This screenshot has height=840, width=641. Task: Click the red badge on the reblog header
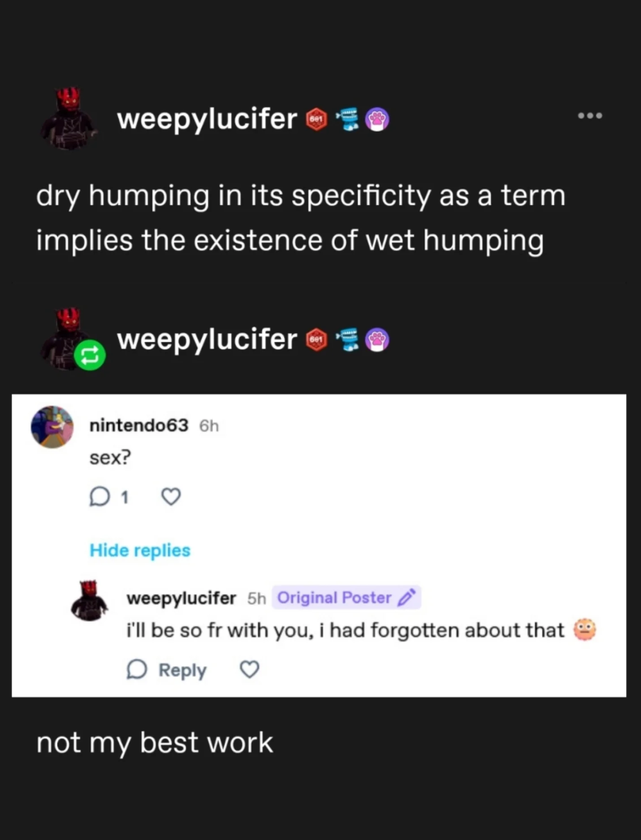click(316, 341)
